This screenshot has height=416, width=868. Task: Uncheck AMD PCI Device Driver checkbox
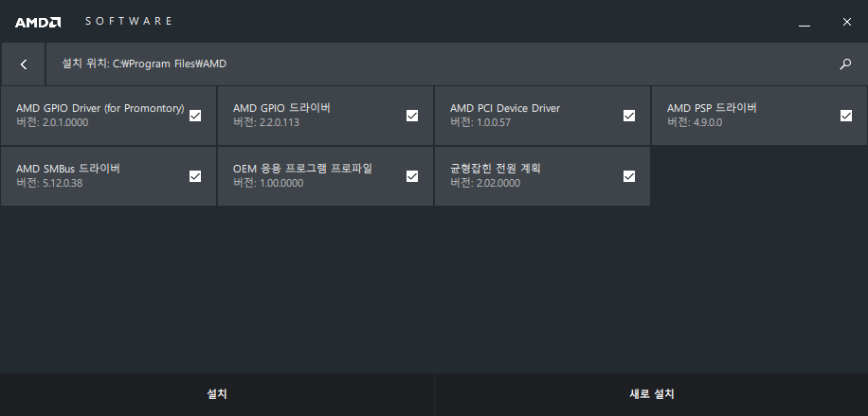point(629,116)
